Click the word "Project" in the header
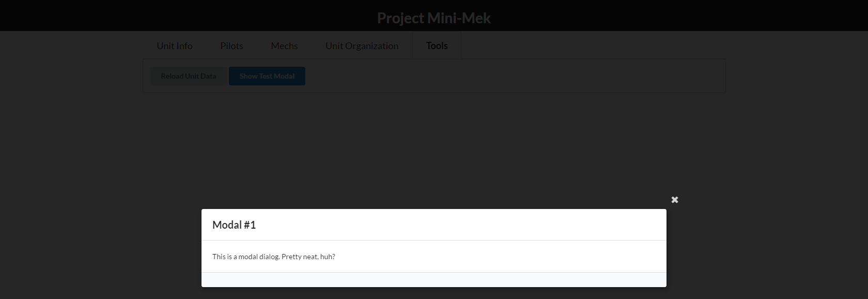868x299 pixels. (400, 18)
